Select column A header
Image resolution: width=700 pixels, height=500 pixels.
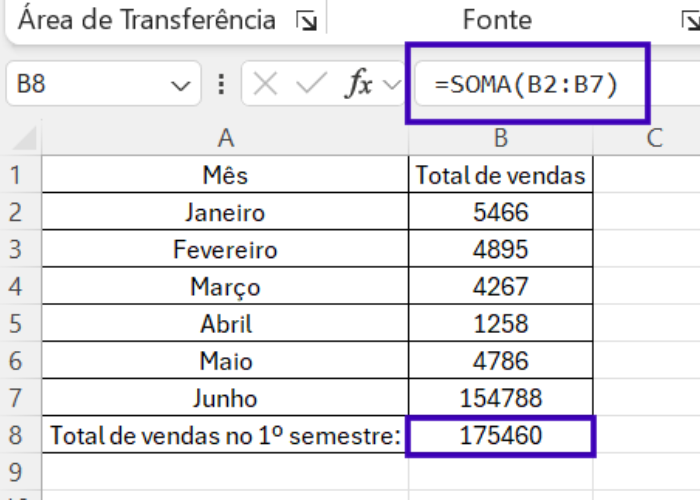click(225, 138)
